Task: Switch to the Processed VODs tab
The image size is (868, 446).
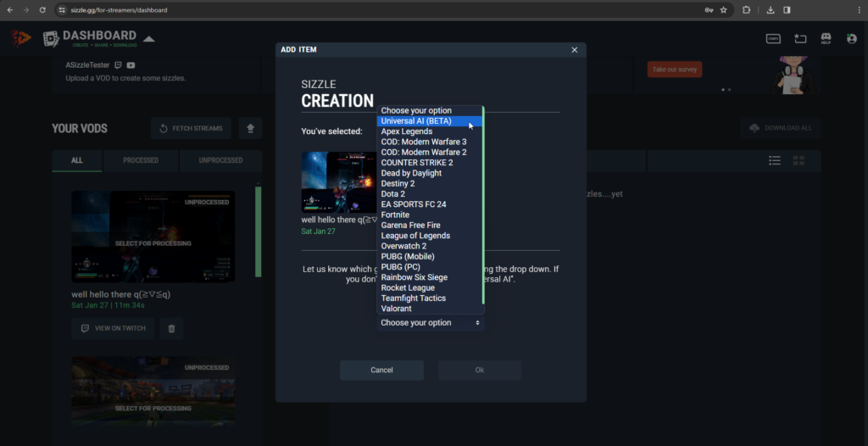Action: [141, 160]
